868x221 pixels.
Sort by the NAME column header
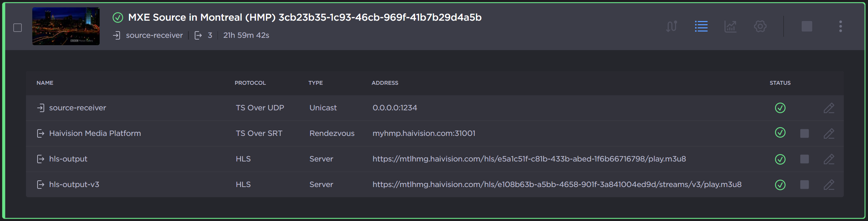(x=45, y=83)
